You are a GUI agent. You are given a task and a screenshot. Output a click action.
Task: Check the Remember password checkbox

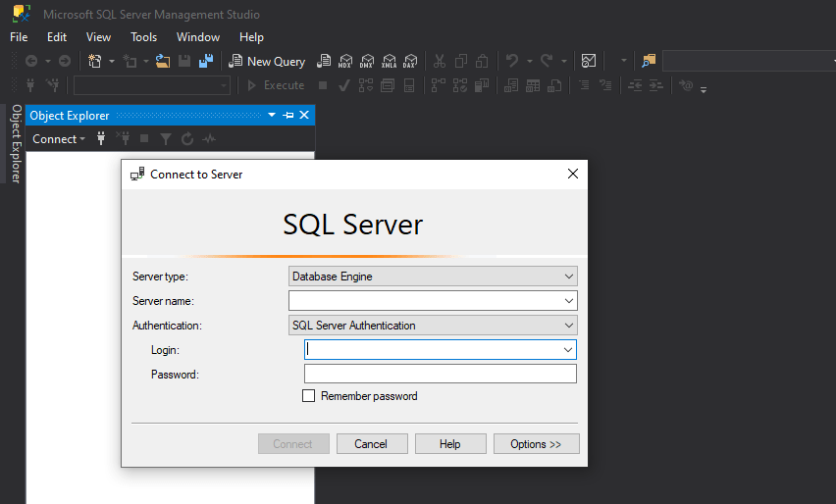pyautogui.click(x=309, y=396)
